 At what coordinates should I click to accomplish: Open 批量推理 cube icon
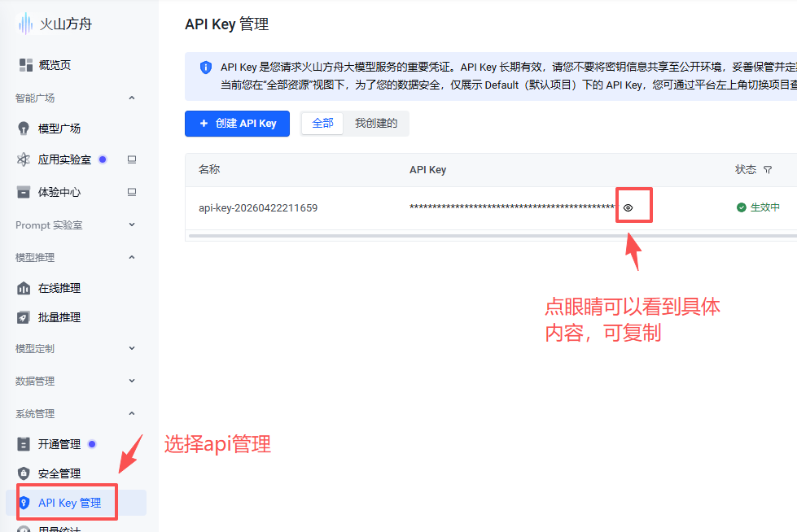pyautogui.click(x=24, y=318)
